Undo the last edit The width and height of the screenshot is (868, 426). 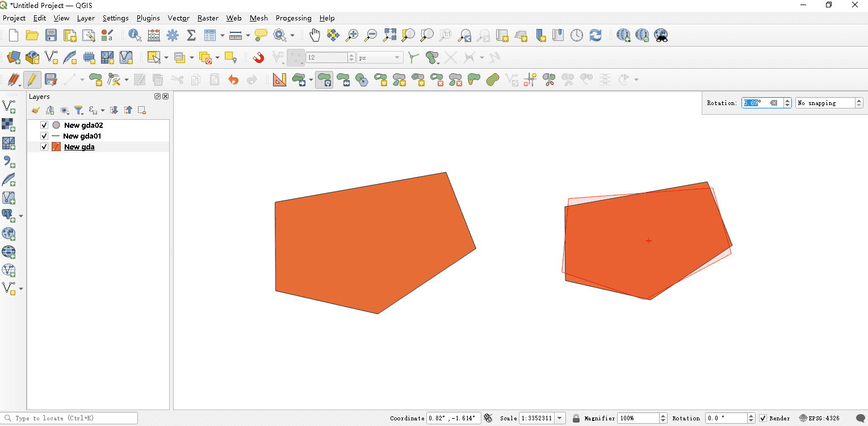pos(233,80)
